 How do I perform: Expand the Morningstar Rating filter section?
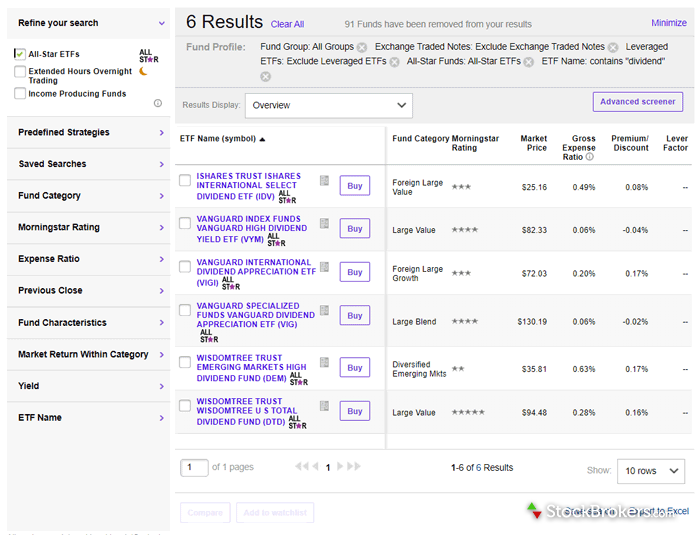[x=88, y=227]
